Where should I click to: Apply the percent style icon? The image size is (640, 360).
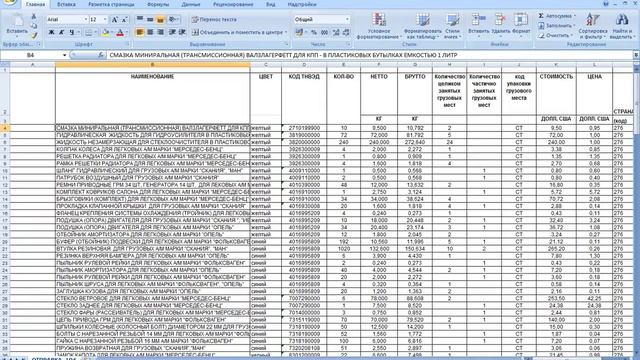click(314, 32)
